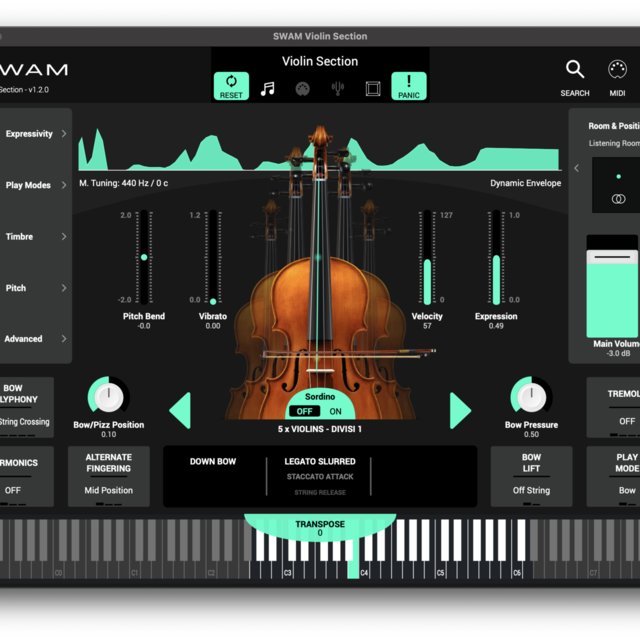The height and width of the screenshot is (640, 640).
Task: Toggle the Tremolo OFF switch
Action: click(627, 421)
